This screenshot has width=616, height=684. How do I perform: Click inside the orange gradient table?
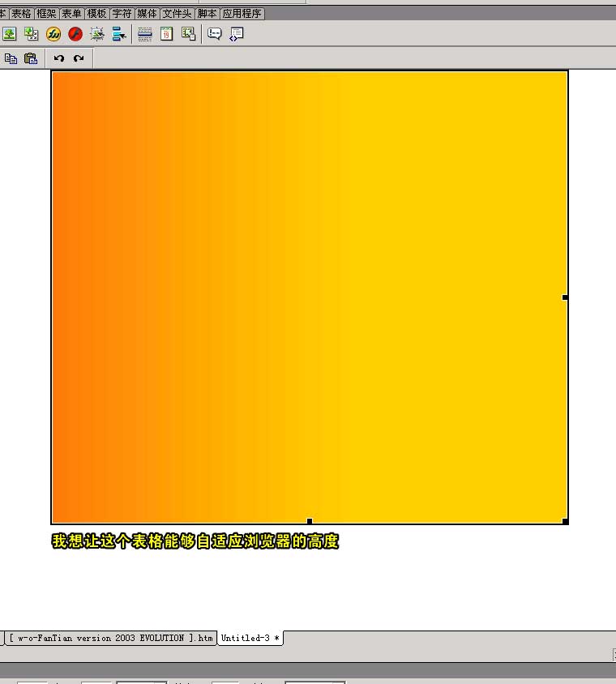pos(308,292)
